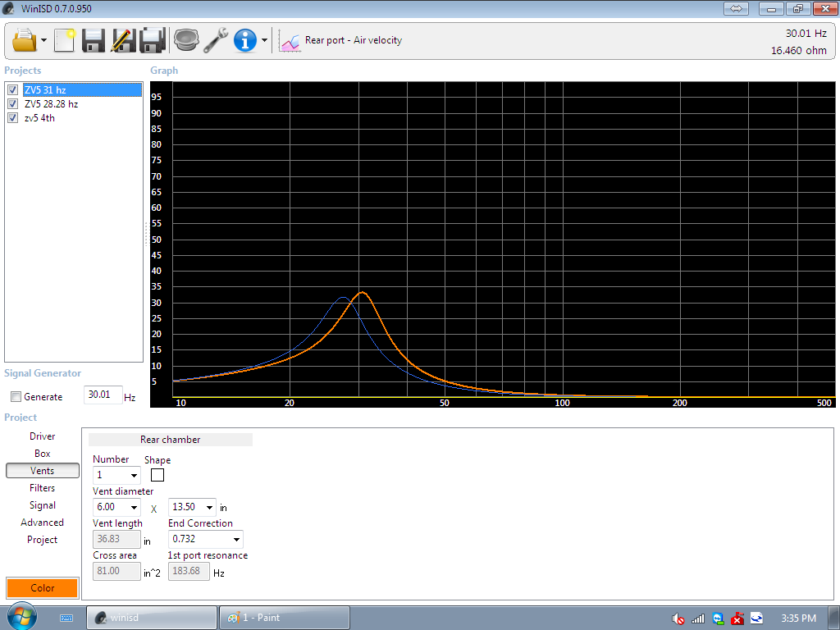Expand the open-folder dropdown arrow
This screenshot has height=630, width=840.
click(44, 40)
